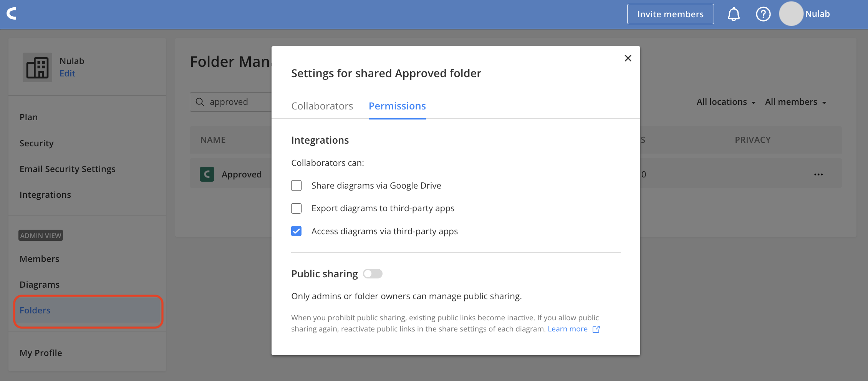Click the external link icon beside Learn more

(x=596, y=329)
